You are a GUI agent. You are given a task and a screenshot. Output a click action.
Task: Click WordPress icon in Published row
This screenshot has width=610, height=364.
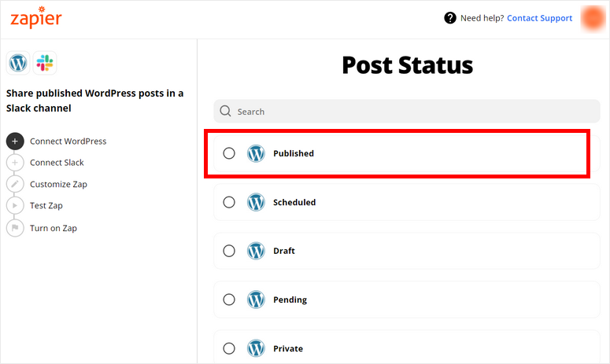click(256, 153)
